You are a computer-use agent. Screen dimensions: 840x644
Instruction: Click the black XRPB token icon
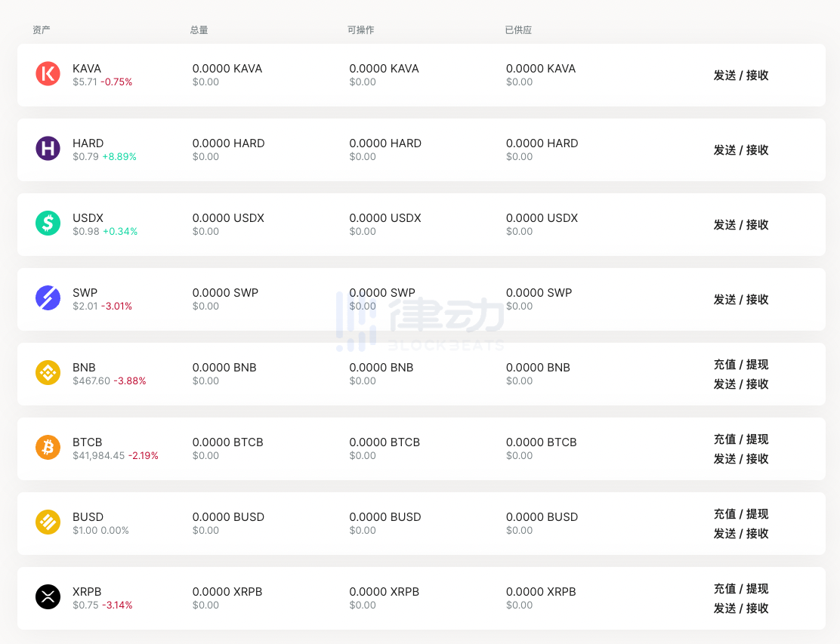coord(48,597)
